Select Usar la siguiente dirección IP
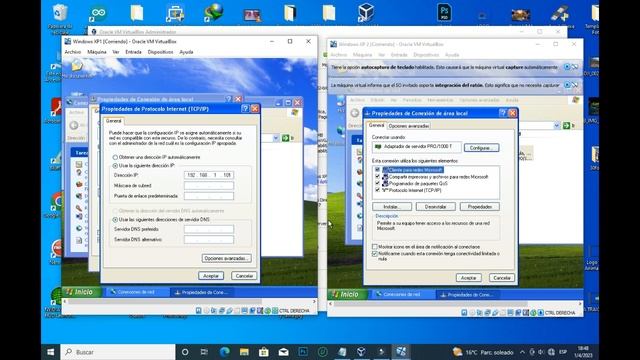 point(115,166)
